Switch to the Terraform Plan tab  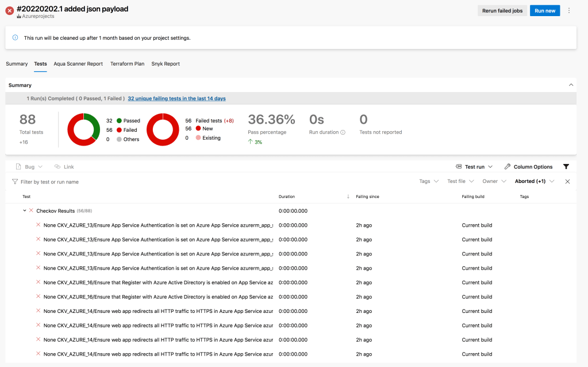[x=127, y=64]
